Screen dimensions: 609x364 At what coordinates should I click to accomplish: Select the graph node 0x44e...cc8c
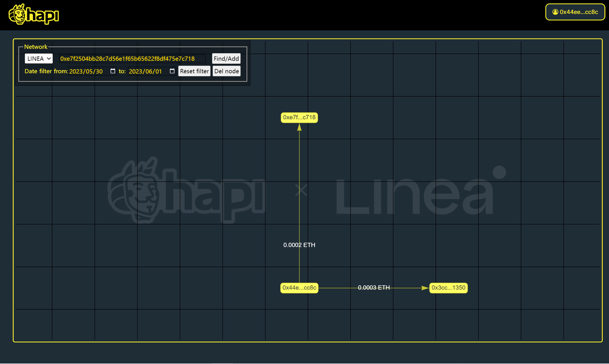pyautogui.click(x=299, y=288)
